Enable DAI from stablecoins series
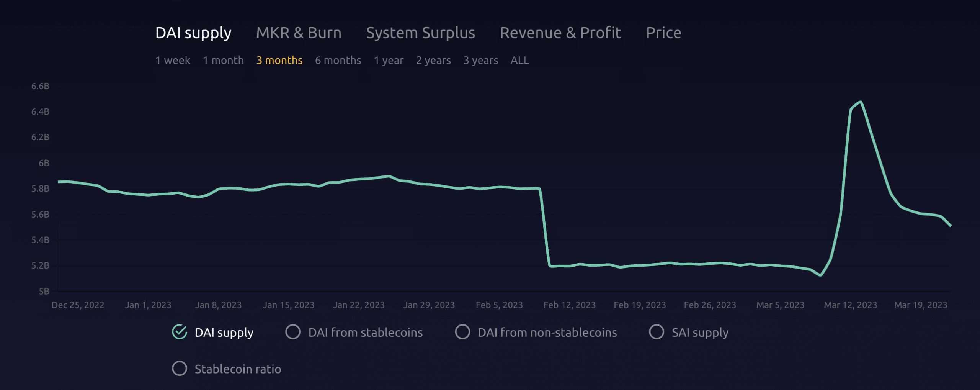The width and height of the screenshot is (980, 390). pos(293,332)
